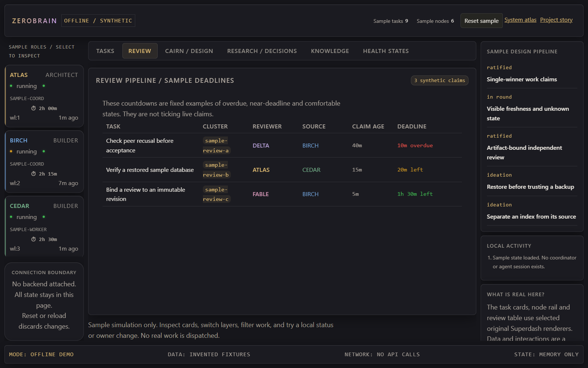Select the sample-review-a cluster tag

[x=216, y=145]
